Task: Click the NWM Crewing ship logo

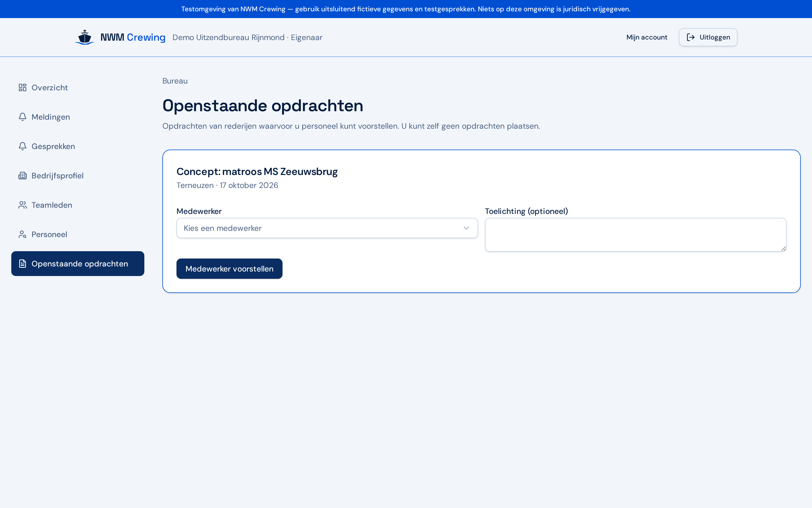Action: pyautogui.click(x=85, y=37)
